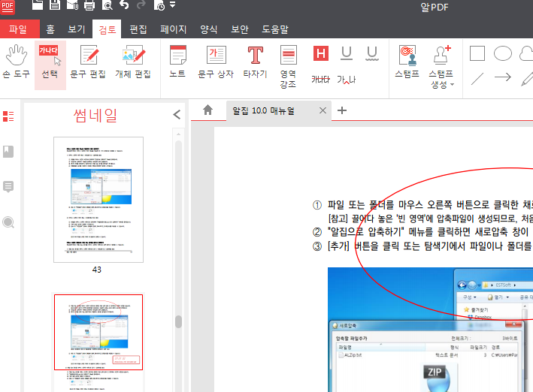Insert a Text Box (문구 상자)
The image size is (533, 392).
click(216, 62)
